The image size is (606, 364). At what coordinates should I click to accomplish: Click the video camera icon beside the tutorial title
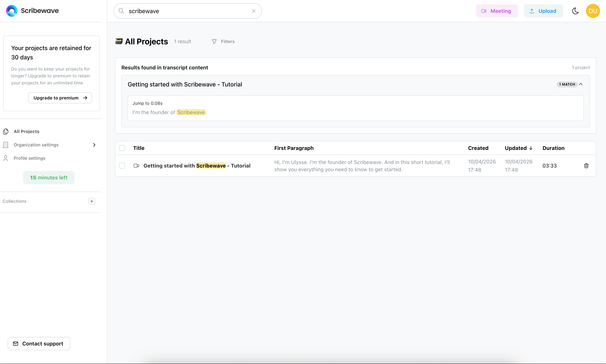click(x=136, y=165)
